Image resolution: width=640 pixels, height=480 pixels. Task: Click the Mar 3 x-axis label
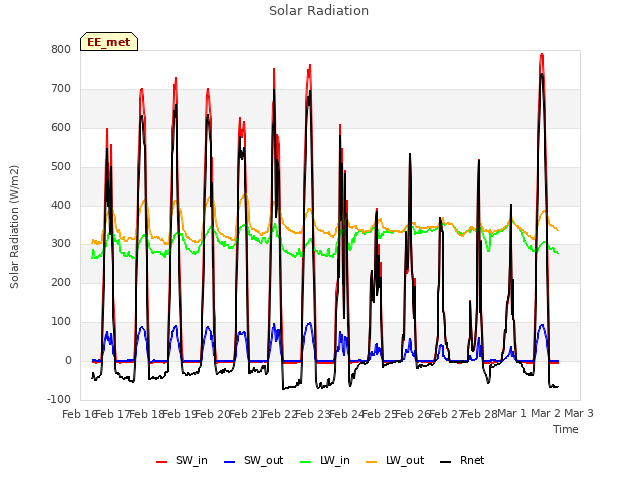point(579,413)
